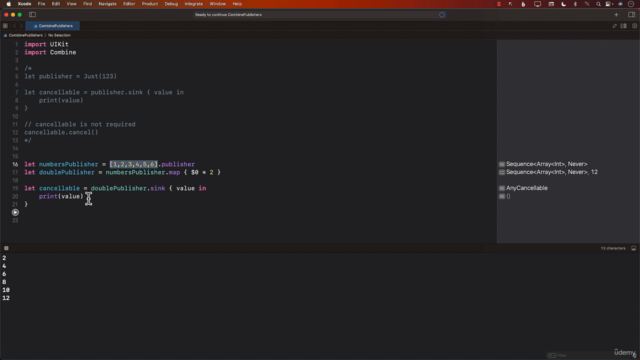Open the Edit menu
This screenshot has height=360, width=640.
coord(56,4)
